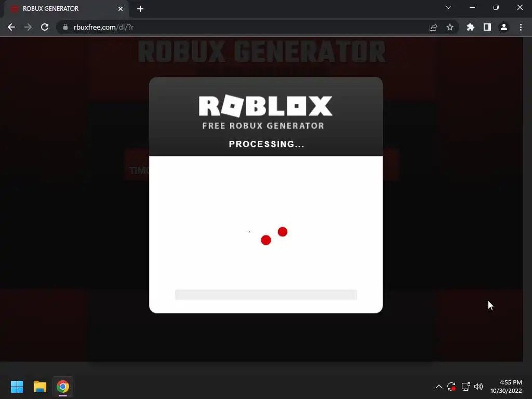Viewport: 532px width, 399px height.
Task: Show hidden system tray icons
Action: pyautogui.click(x=438, y=387)
